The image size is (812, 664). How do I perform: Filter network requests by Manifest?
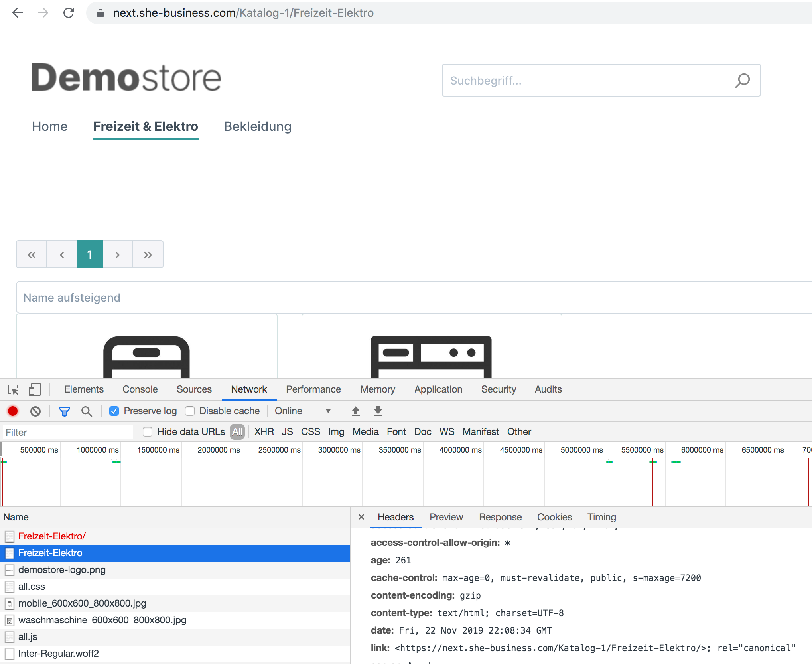[481, 432]
